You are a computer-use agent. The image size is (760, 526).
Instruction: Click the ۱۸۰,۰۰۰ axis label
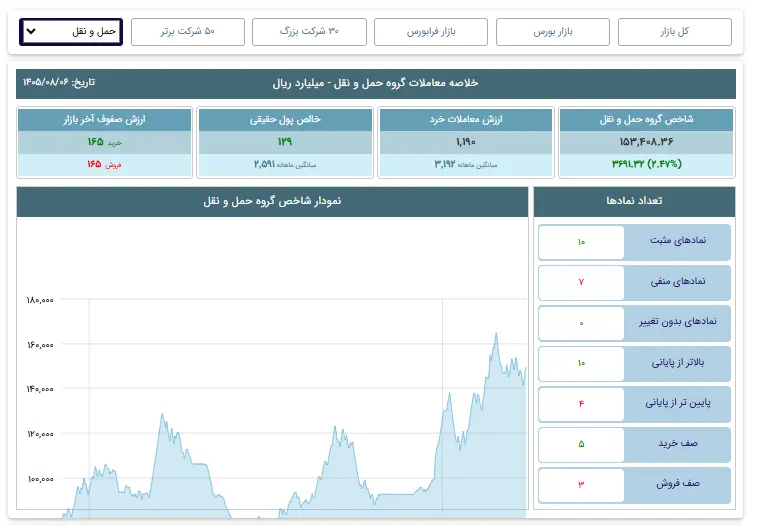[x=40, y=301]
